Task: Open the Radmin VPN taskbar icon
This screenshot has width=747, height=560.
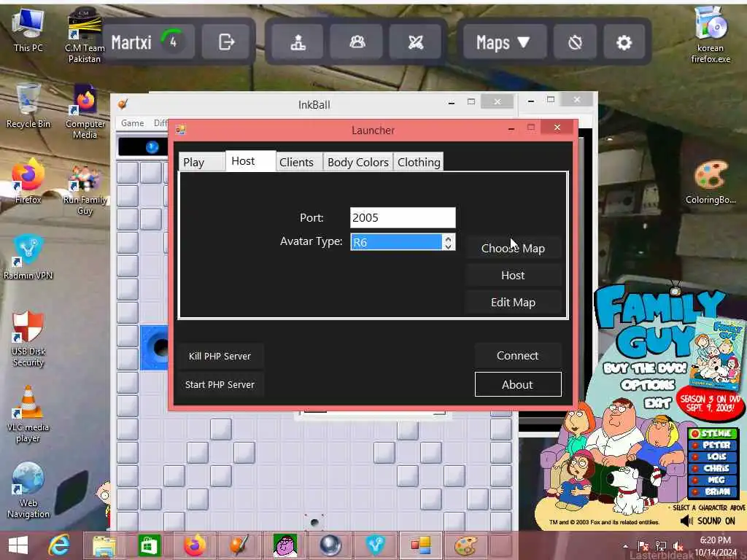Action: 376,545
